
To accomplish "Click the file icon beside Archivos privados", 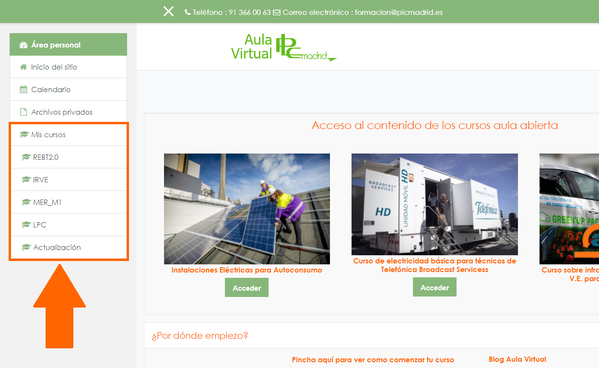I will 23,112.
